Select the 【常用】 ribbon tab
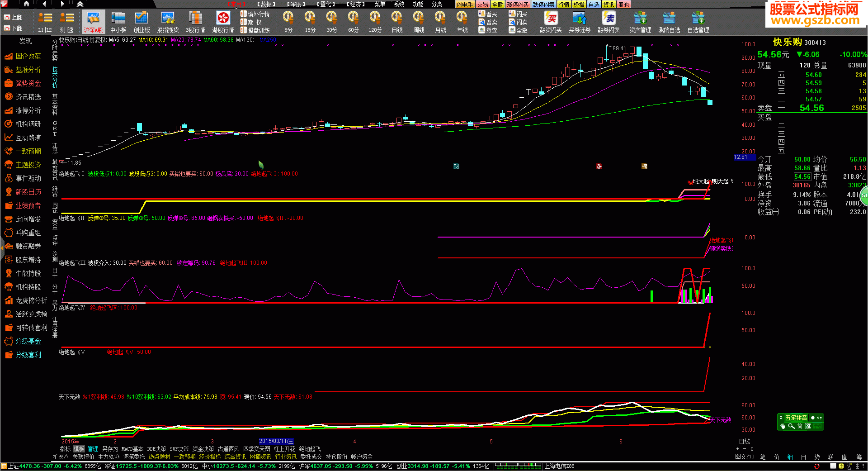Image resolution: width=868 pixels, height=471 pixels. click(236, 4)
